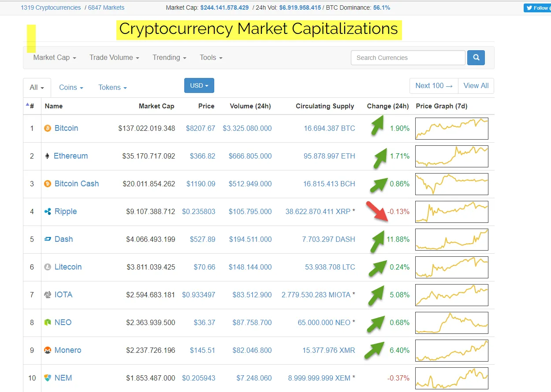551x392 pixels.
Task: Switch to the Tokens tab
Action: coord(112,88)
